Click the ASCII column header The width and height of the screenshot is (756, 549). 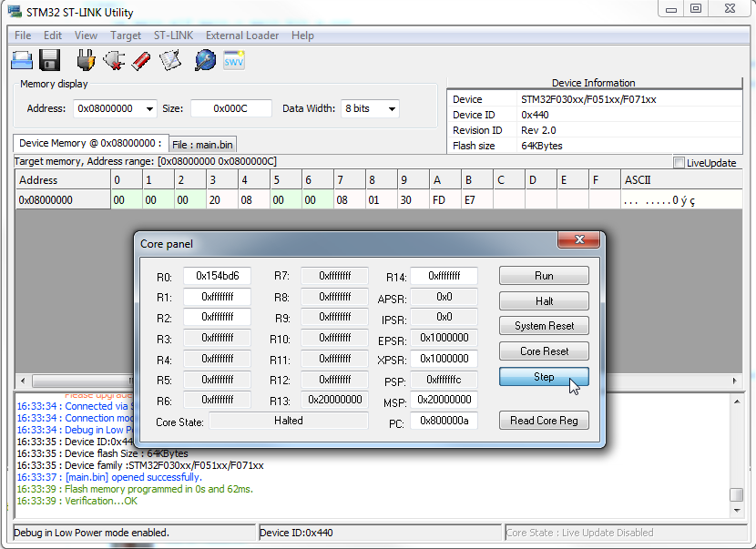click(x=680, y=180)
